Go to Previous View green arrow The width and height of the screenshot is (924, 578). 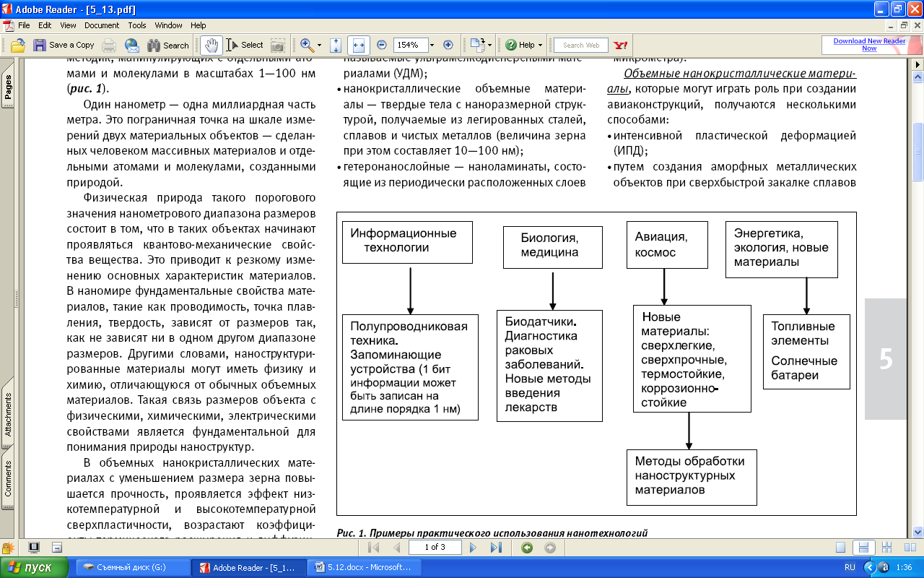click(527, 547)
